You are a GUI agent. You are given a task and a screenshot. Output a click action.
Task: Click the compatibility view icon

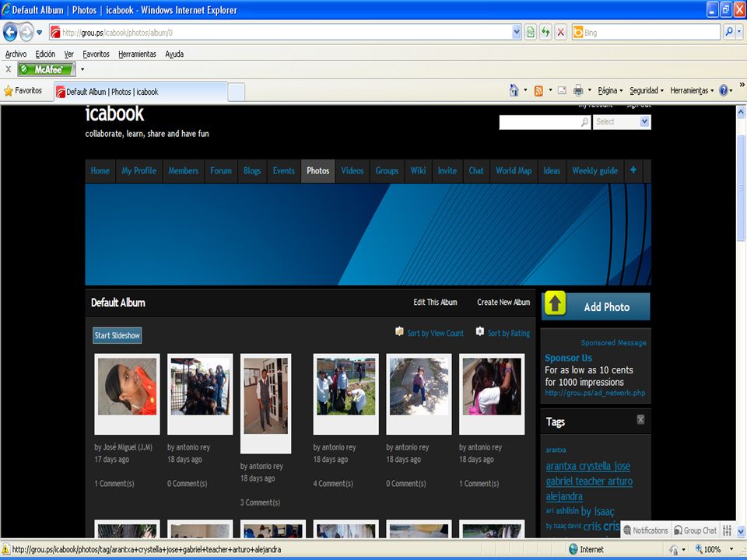point(530,33)
